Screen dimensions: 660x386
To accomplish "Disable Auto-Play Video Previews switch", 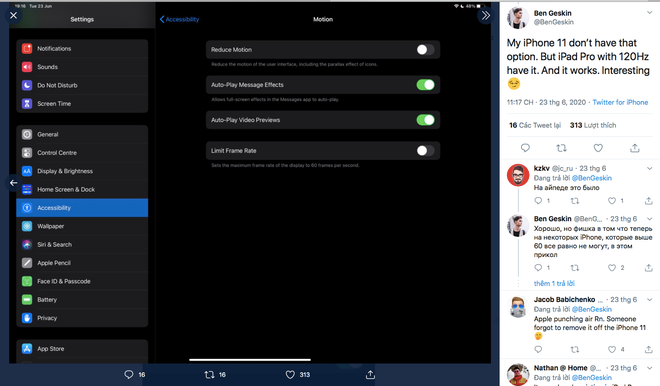I will point(425,120).
